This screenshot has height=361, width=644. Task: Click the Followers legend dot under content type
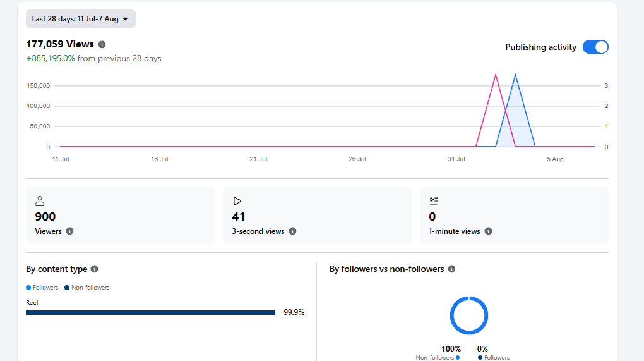28,288
